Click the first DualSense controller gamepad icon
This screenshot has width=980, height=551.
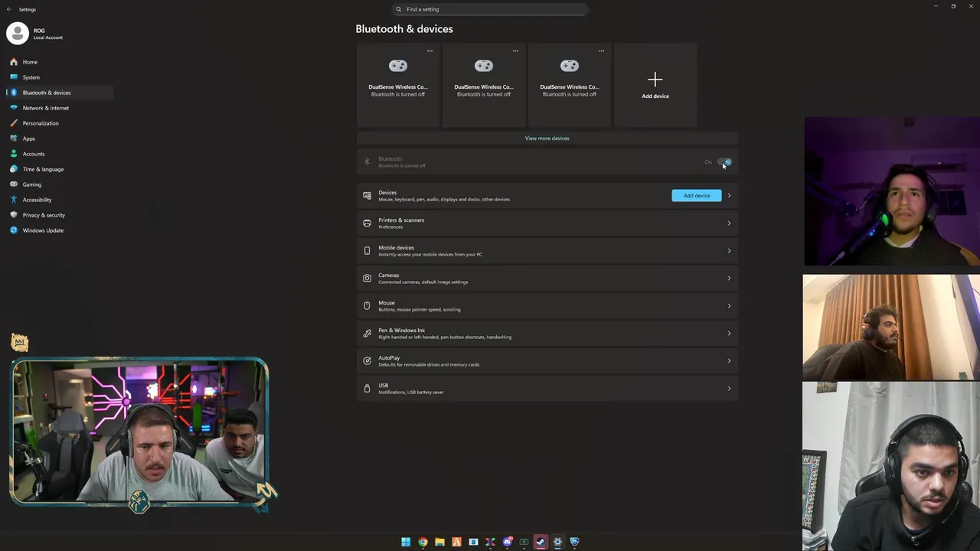[398, 66]
